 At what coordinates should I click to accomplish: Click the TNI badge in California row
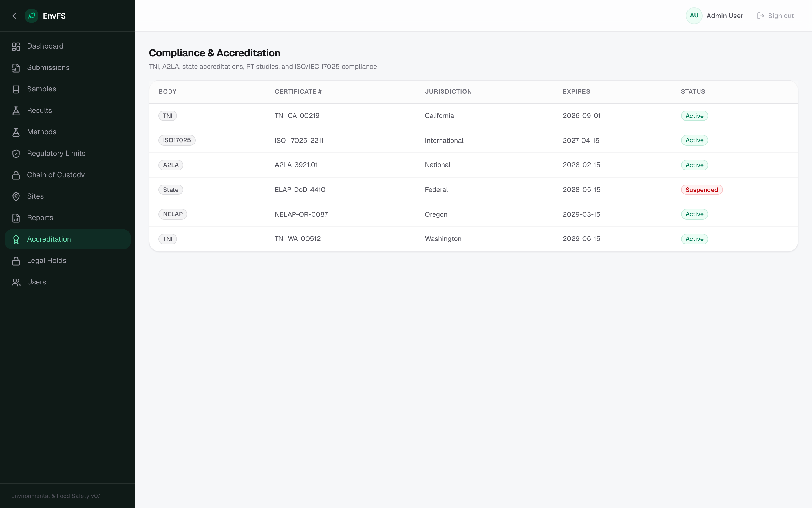click(x=168, y=116)
